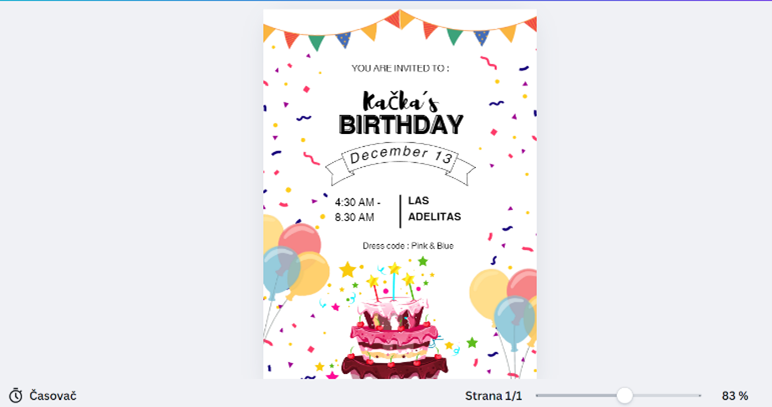This screenshot has width=772, height=407.
Task: Select the large yellow star left of candles
Action: (348, 270)
